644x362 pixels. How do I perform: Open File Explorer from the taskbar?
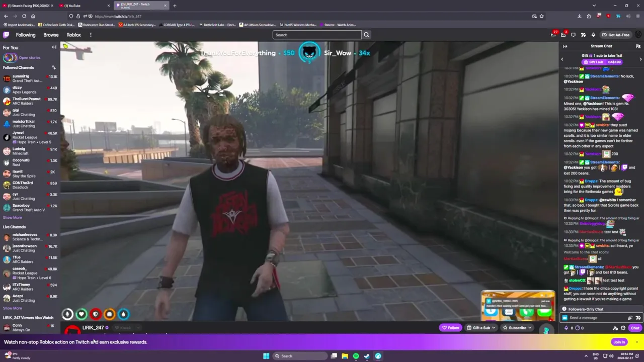coord(345,356)
